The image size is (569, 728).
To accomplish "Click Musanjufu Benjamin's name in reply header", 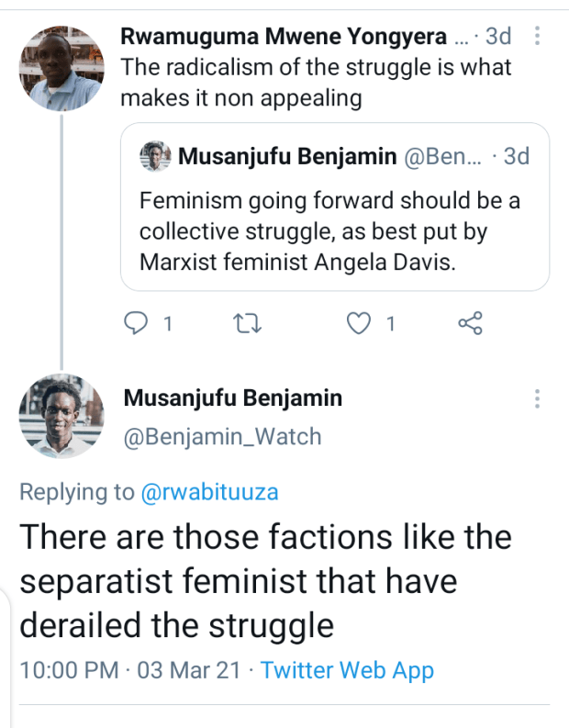I will [x=233, y=398].
